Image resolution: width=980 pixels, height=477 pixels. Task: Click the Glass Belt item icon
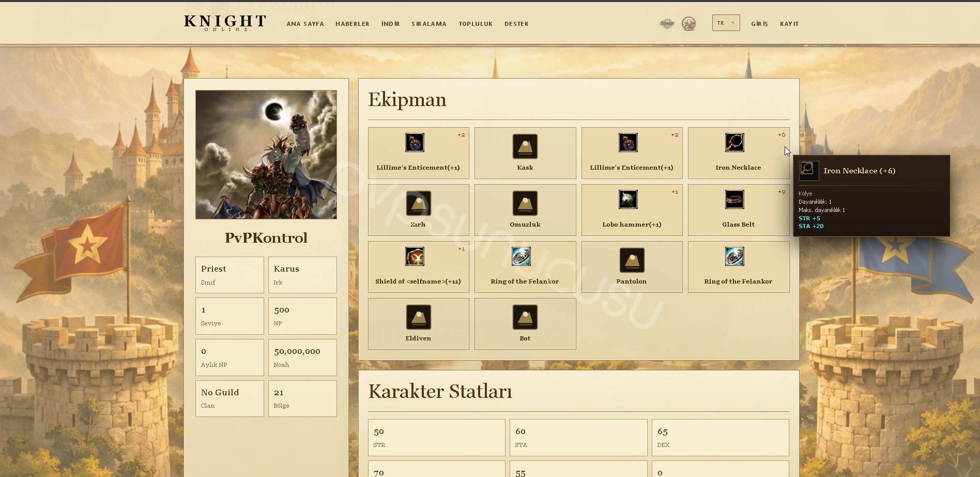pos(734,200)
